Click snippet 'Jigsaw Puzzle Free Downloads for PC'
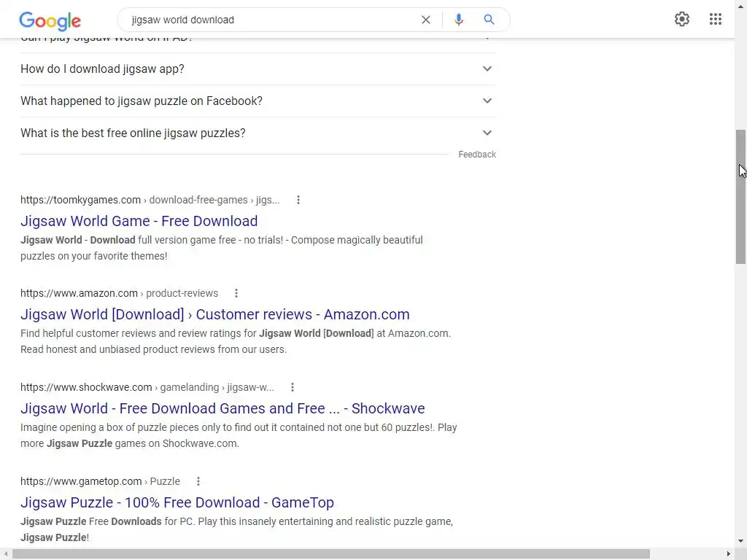The width and height of the screenshot is (747, 560). (x=237, y=529)
